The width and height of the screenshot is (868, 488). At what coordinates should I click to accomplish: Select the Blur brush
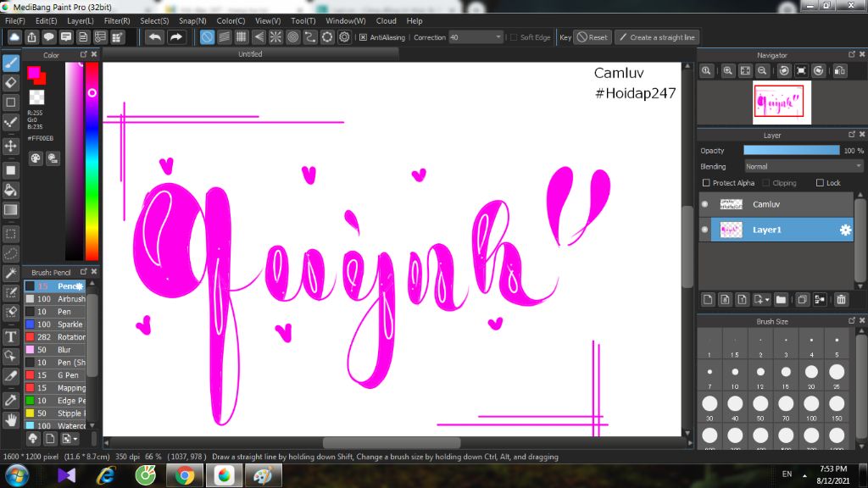55,350
